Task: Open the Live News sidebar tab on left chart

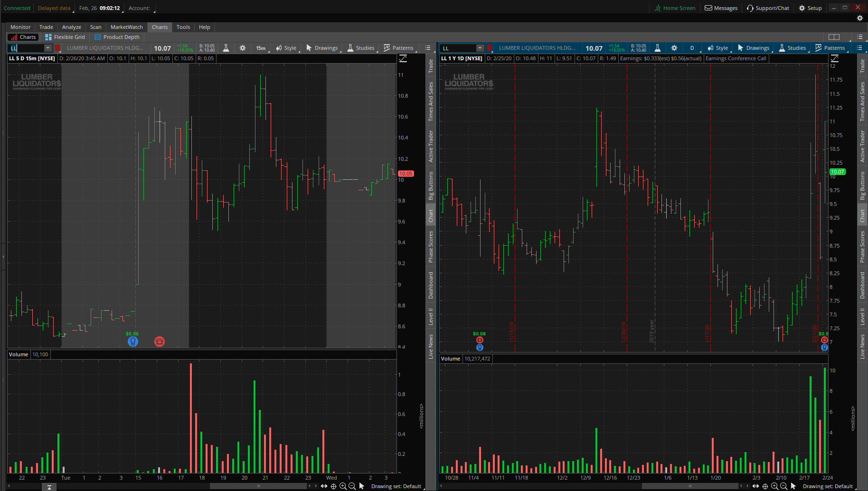Action: click(x=431, y=346)
